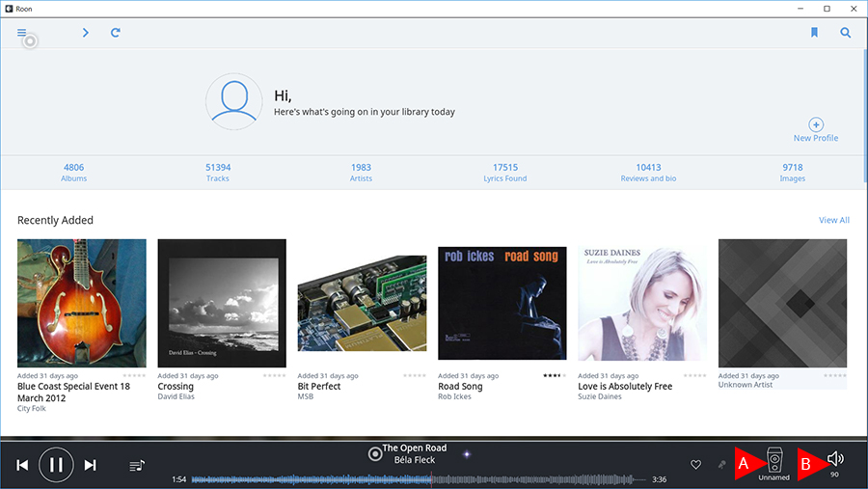Click the Bit Perfect title text
The image size is (868, 489).
click(x=319, y=386)
